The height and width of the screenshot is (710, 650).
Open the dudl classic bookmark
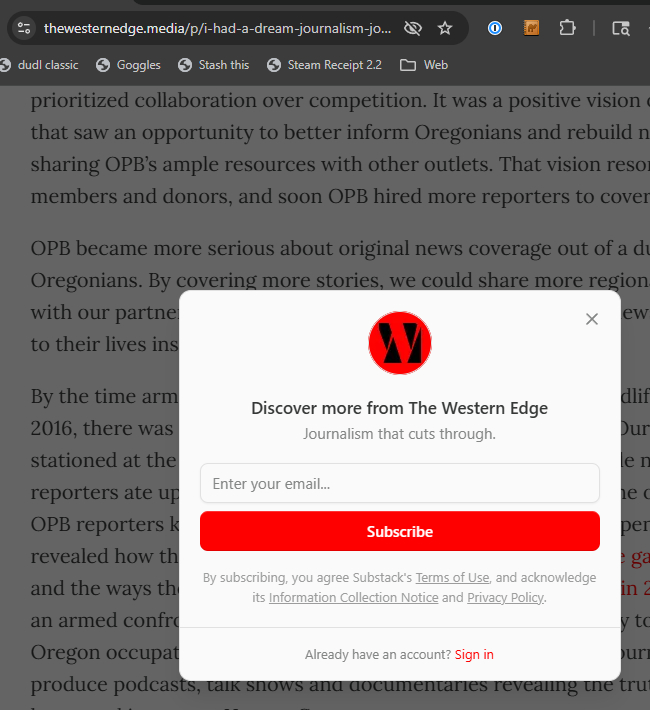click(x=40, y=65)
